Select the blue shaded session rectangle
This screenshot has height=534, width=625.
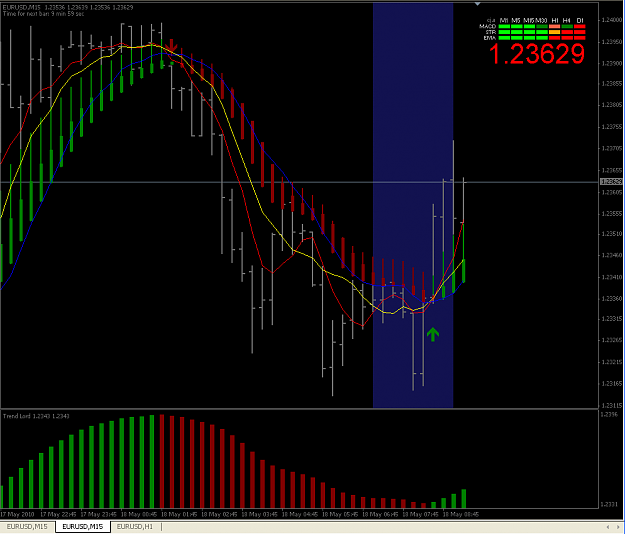[413, 205]
